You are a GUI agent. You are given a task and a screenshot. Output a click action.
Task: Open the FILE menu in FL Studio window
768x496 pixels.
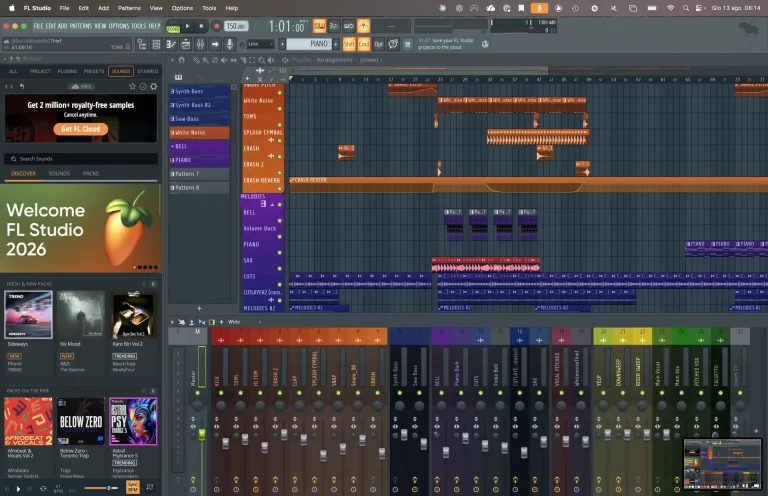point(38,26)
